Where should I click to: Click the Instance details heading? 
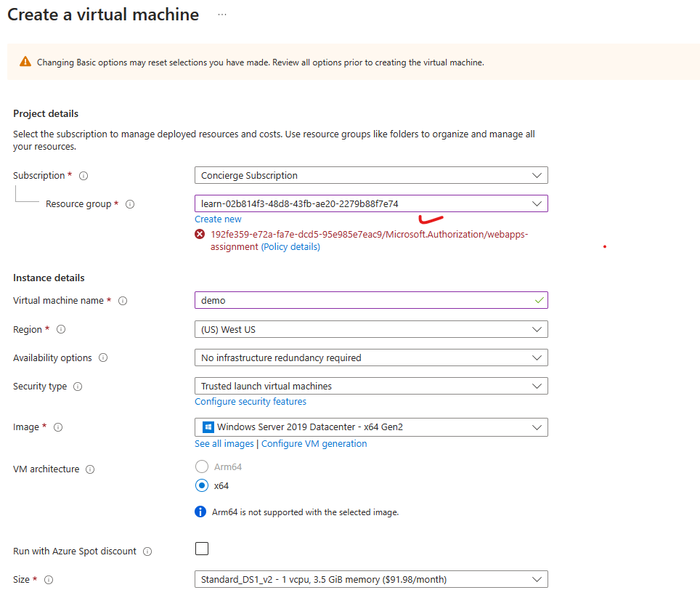pos(49,278)
